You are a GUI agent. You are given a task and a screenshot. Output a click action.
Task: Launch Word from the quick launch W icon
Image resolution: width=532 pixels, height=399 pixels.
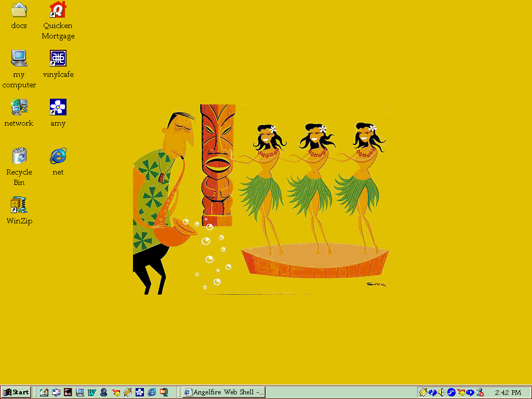pyautogui.click(x=92, y=392)
